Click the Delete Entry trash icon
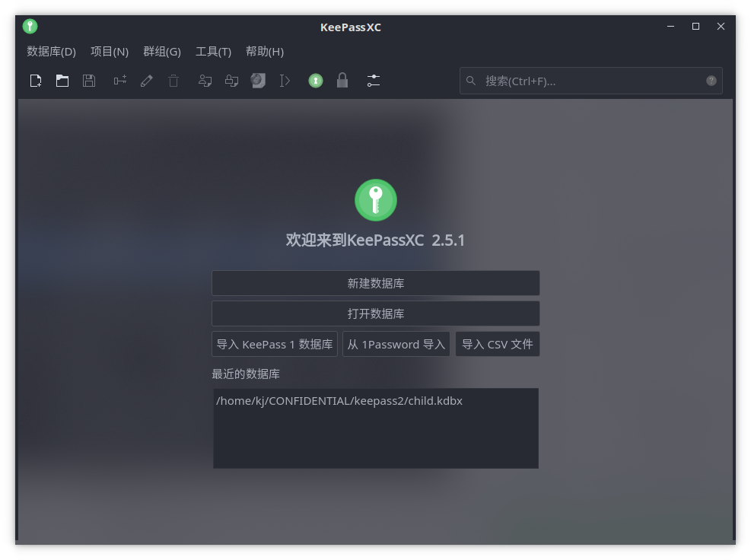 (x=173, y=81)
